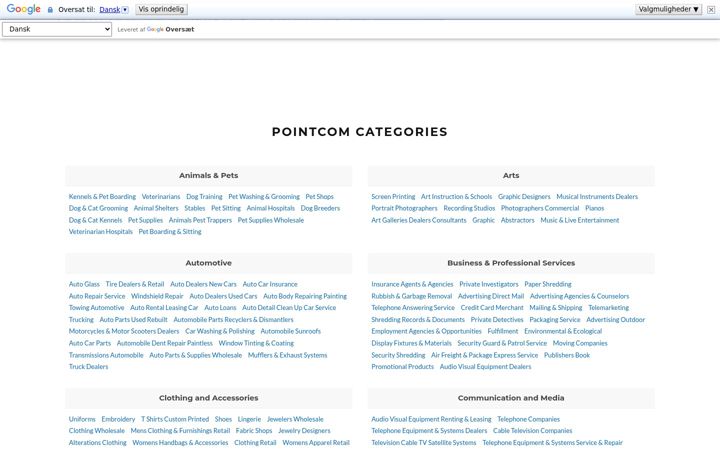Open the Dansk language link dropdown arrow
The width and height of the screenshot is (720, 450).
tap(125, 10)
